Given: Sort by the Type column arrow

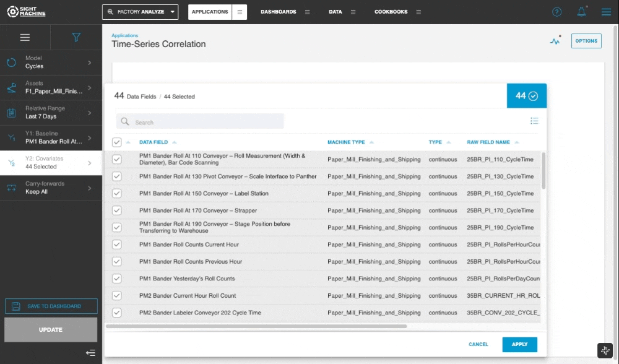Looking at the screenshot, I should (448, 142).
